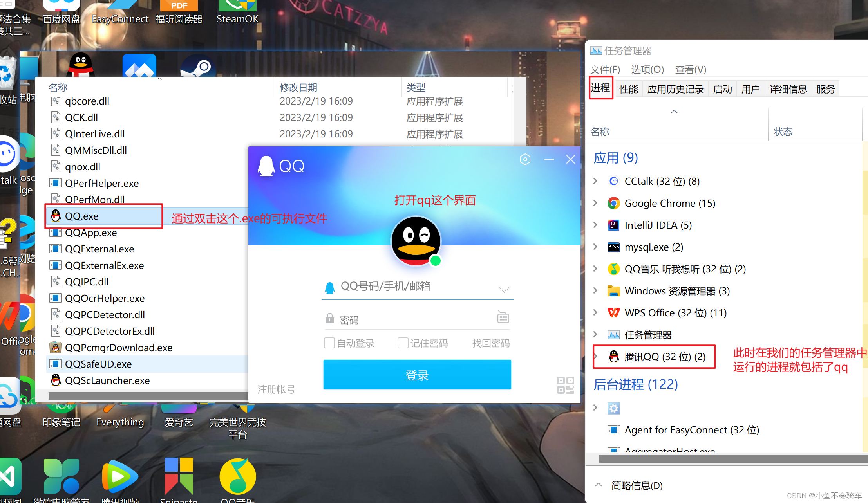The image size is (868, 503).
Task: Click explorer horizontal scrollbar
Action: point(148,396)
